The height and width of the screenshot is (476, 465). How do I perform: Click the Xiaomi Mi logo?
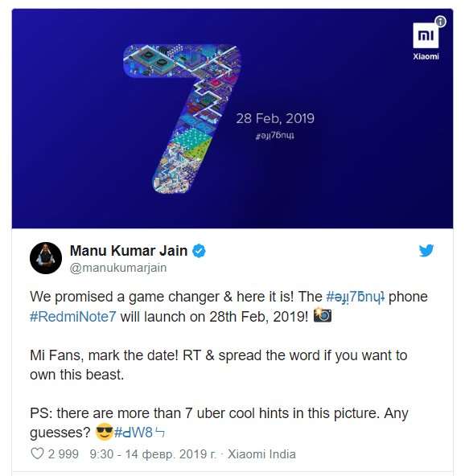point(426,35)
